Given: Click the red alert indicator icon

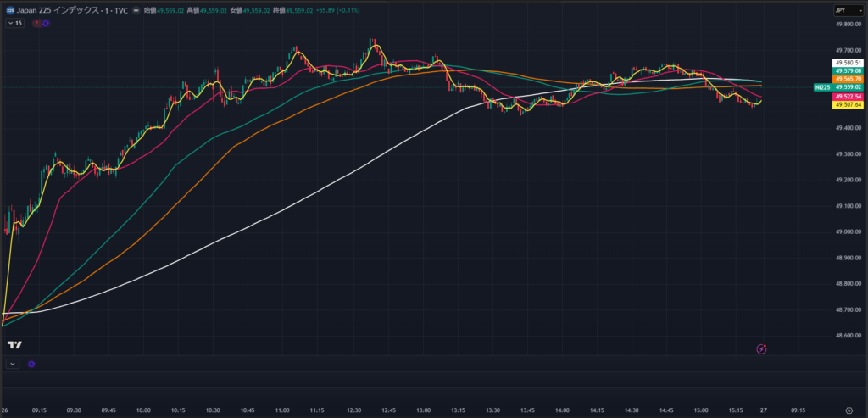Looking at the screenshot, I should click(x=36, y=23).
